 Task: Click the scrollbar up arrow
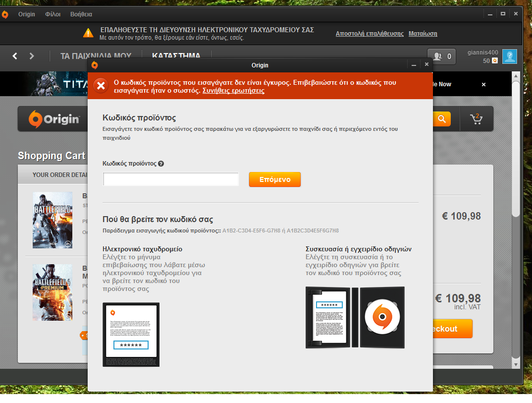click(x=516, y=76)
